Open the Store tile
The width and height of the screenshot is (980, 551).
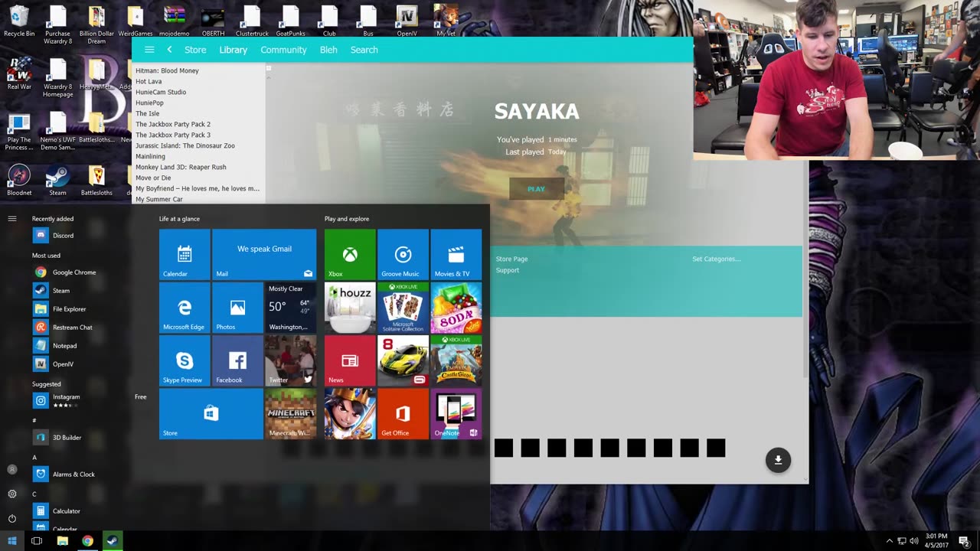(211, 414)
